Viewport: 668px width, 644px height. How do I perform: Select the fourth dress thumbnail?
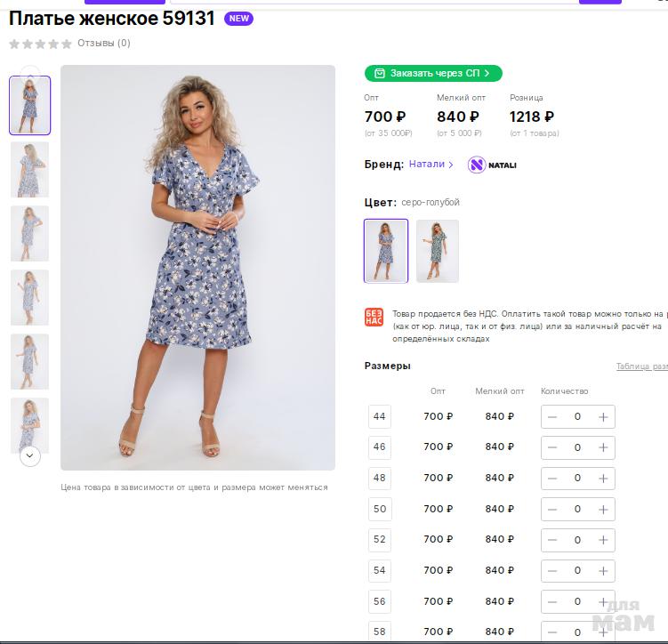(x=30, y=297)
